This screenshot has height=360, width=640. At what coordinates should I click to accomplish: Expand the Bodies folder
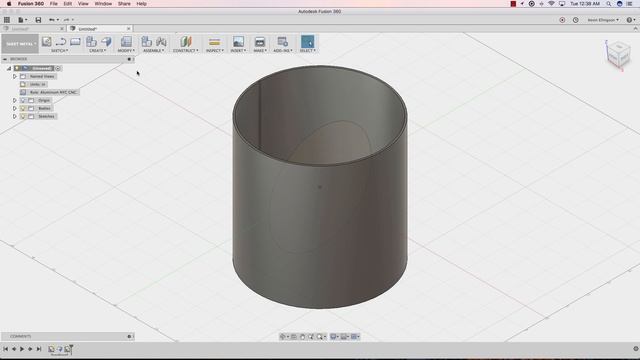[x=15, y=108]
